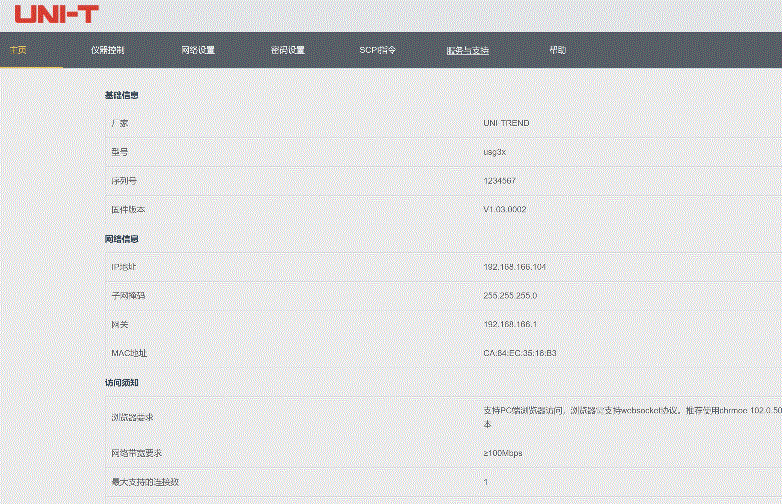Open the 网络设置 network settings tab
The height and width of the screenshot is (504, 782).
[198, 50]
